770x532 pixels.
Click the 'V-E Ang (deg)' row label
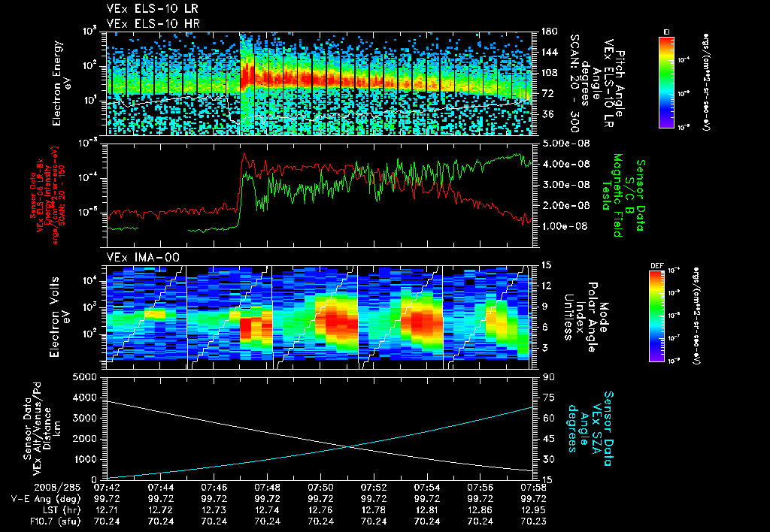(46, 499)
